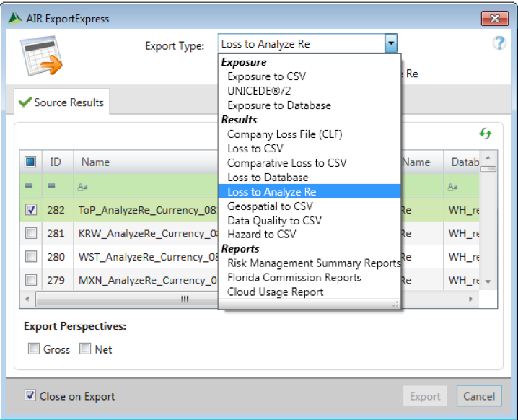Click the vertical scrollbar down arrow
Viewport: 518px width, 420px height.
[488, 282]
